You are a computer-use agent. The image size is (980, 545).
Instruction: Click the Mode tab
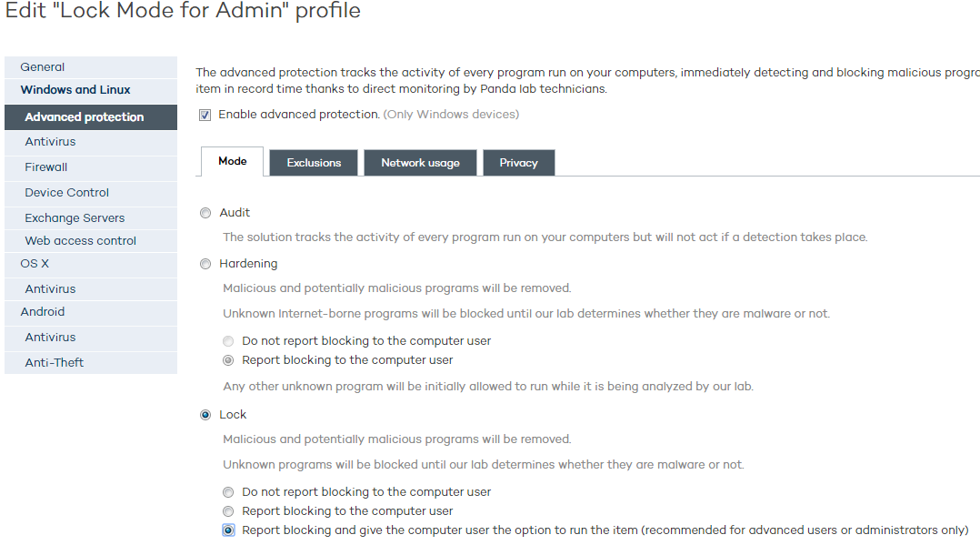[232, 162]
